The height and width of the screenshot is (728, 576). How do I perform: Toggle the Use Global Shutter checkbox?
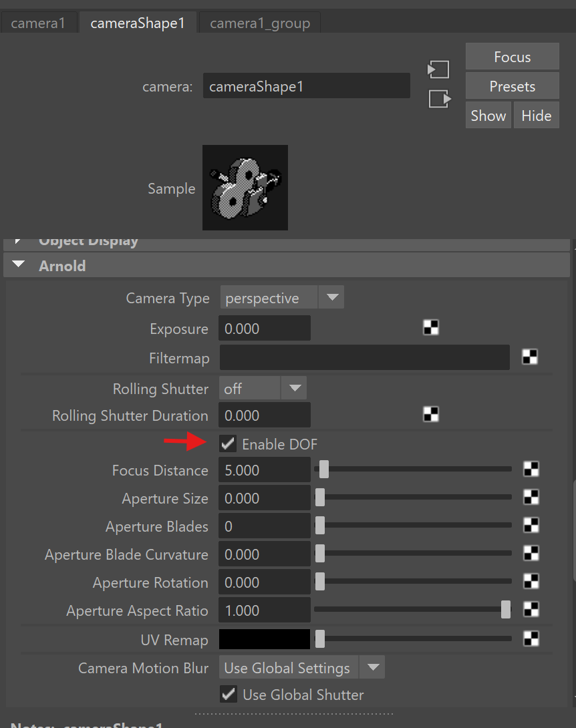click(229, 694)
